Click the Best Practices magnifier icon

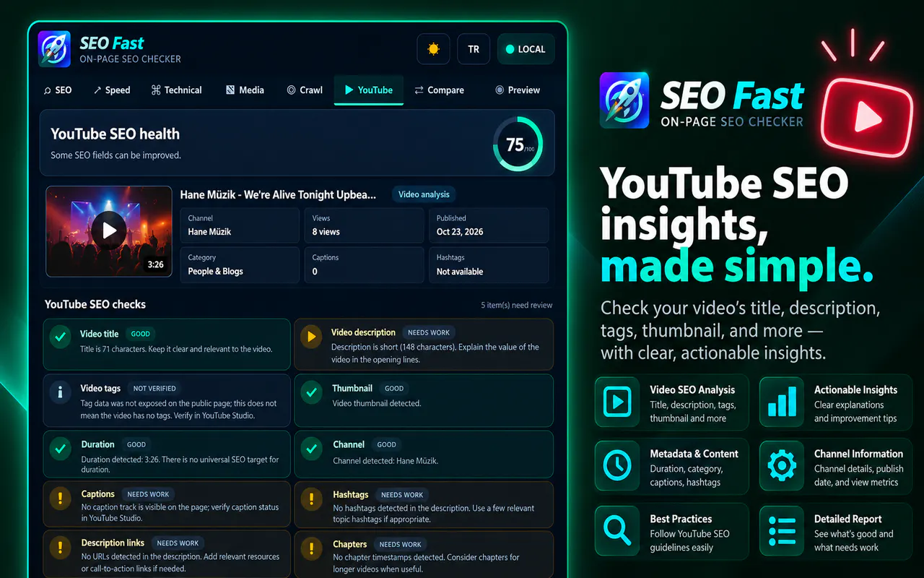616,530
